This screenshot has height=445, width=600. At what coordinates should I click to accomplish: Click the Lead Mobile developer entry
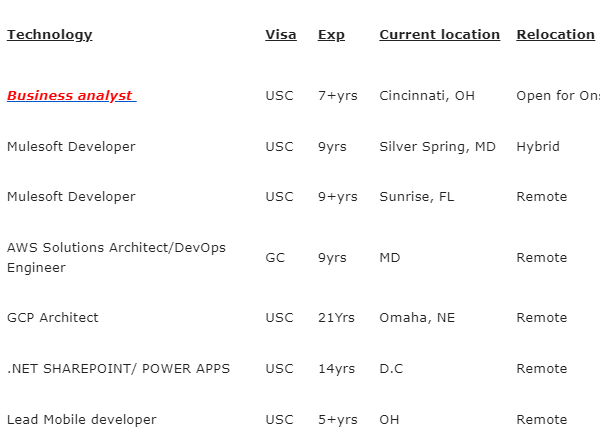[x=82, y=419]
